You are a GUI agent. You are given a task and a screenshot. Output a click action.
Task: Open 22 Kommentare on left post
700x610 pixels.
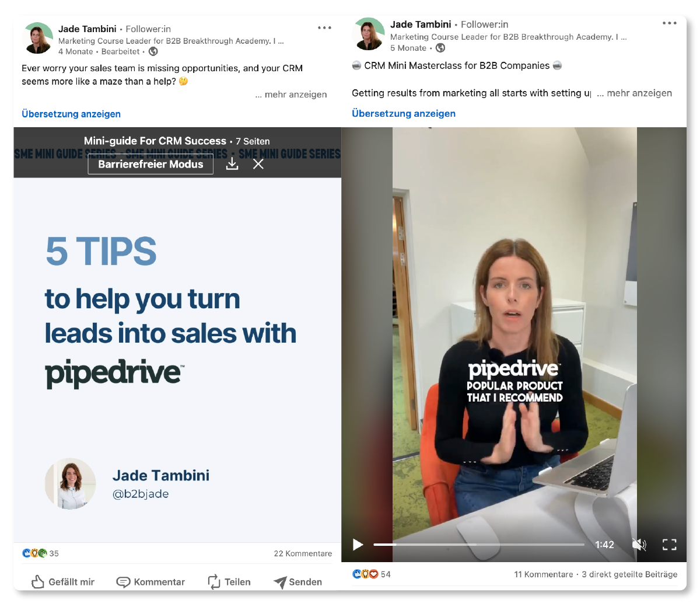pyautogui.click(x=303, y=553)
